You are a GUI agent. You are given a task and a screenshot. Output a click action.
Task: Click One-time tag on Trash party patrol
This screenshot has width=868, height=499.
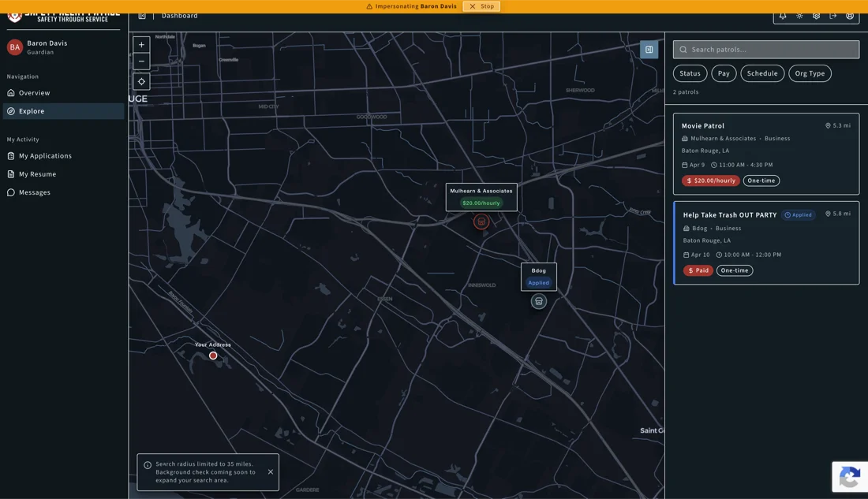tap(735, 270)
